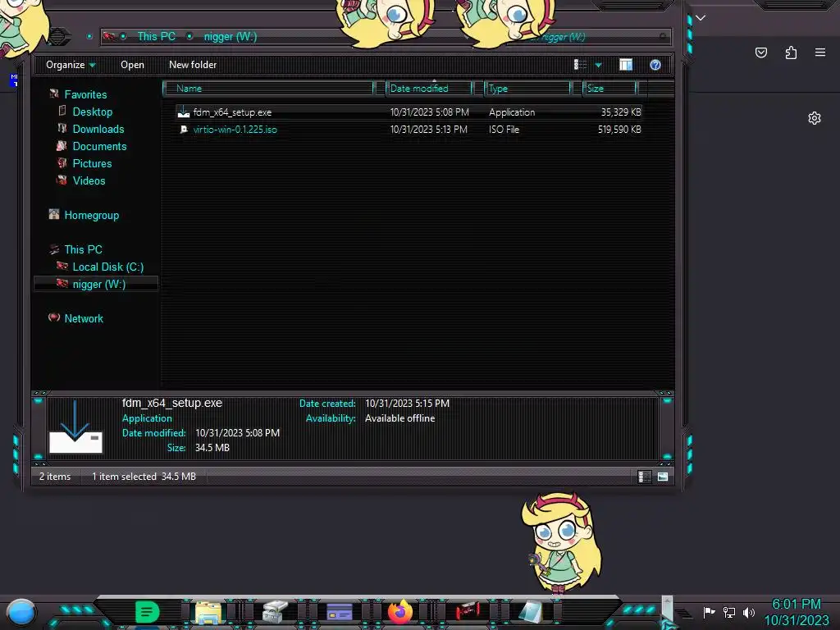Go to Desktop in the sidebar
Screen dimensions: 840x630
pos(92,112)
